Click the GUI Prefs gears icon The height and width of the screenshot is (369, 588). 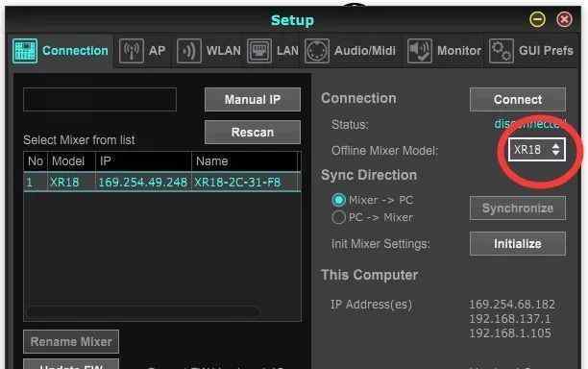[502, 51]
